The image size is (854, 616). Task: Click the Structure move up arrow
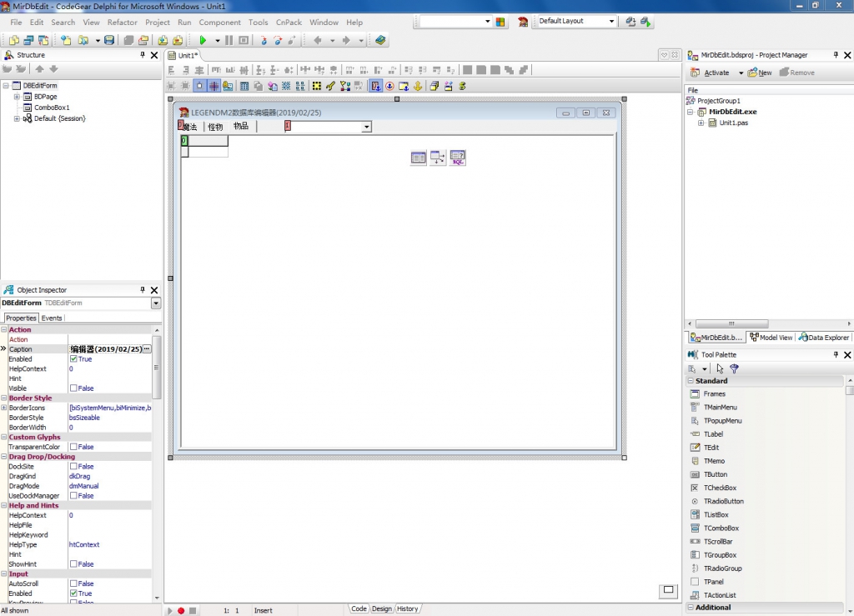[39, 69]
